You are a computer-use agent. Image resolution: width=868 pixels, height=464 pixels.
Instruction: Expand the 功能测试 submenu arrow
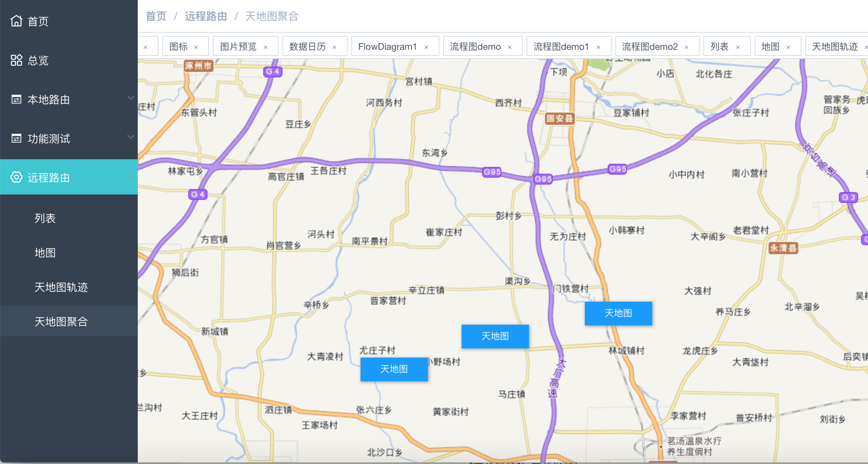[x=131, y=137]
